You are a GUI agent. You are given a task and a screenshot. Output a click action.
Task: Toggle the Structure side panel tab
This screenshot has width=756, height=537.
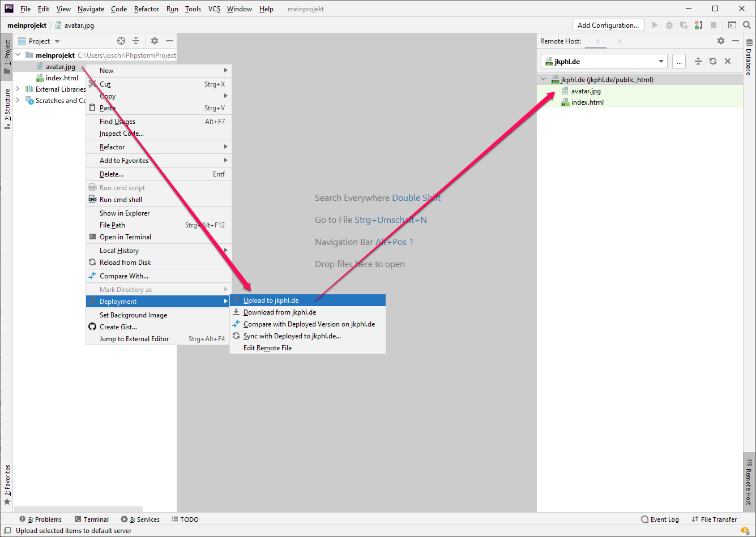[x=7, y=108]
